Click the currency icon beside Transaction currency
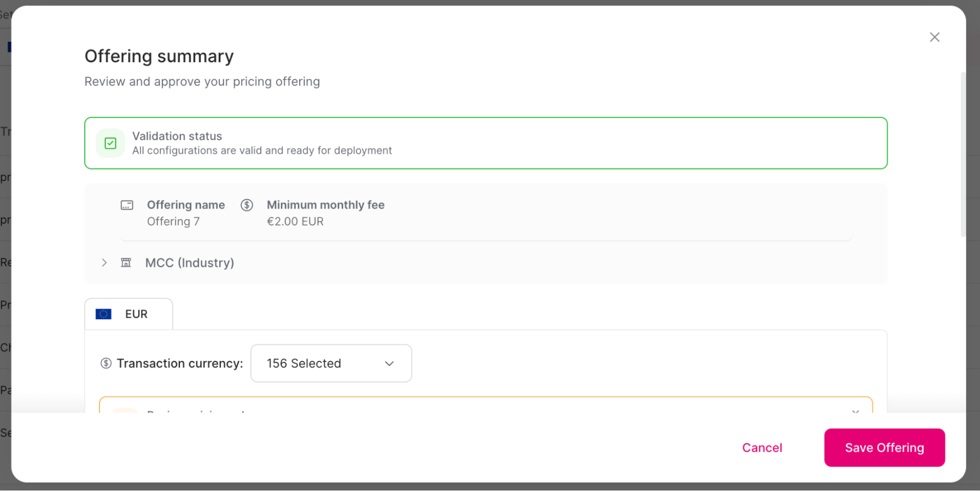 point(106,363)
